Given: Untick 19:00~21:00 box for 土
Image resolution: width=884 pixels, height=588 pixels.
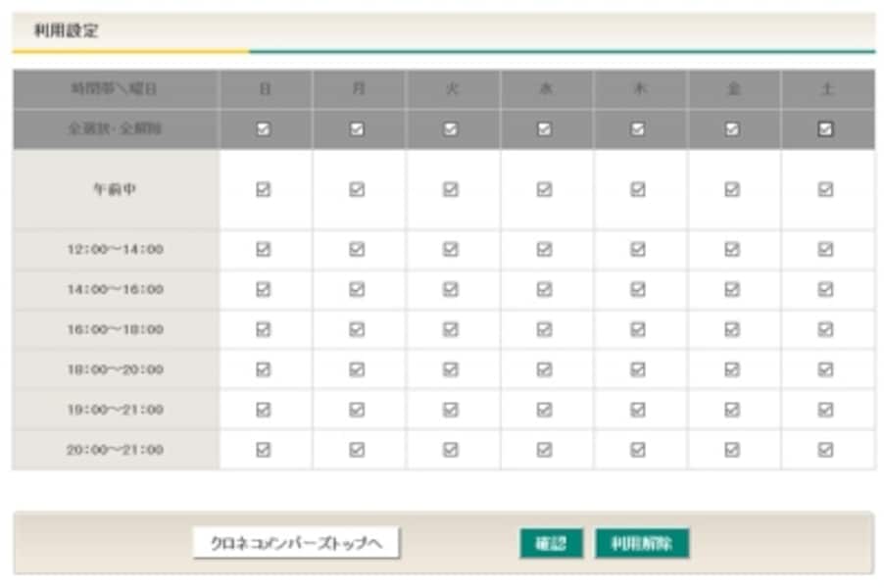Looking at the screenshot, I should [x=825, y=410].
